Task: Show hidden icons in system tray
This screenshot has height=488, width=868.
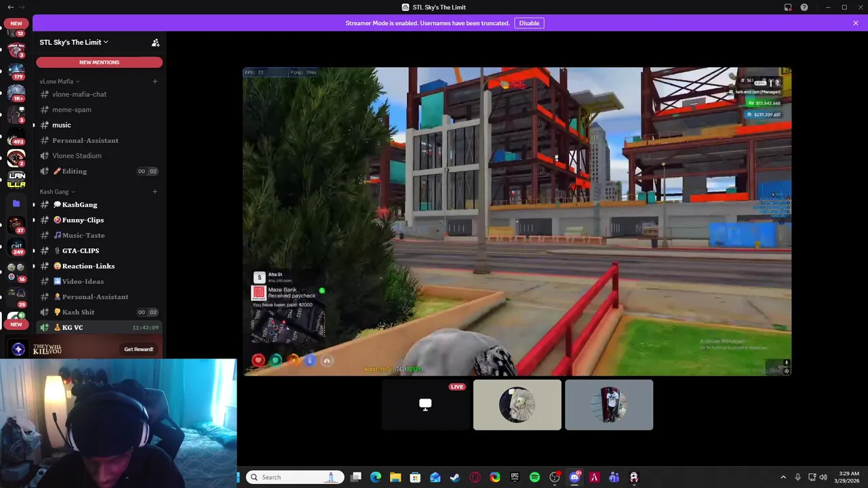Action: click(x=783, y=477)
